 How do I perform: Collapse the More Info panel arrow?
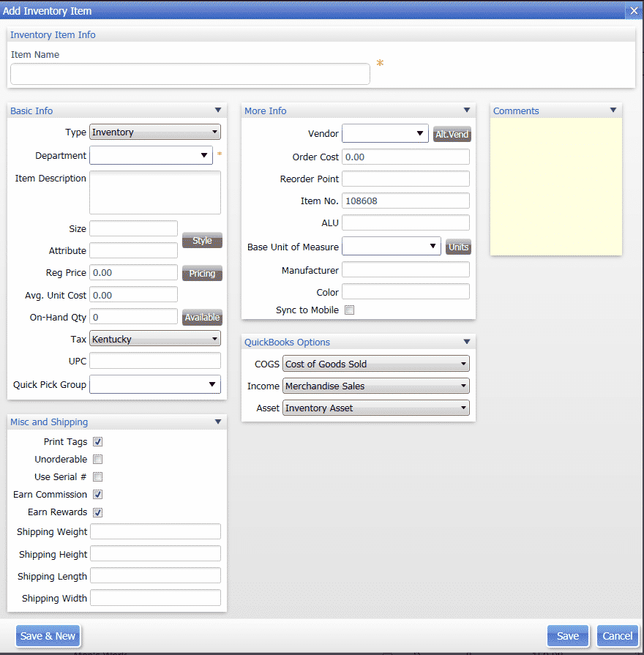466,111
